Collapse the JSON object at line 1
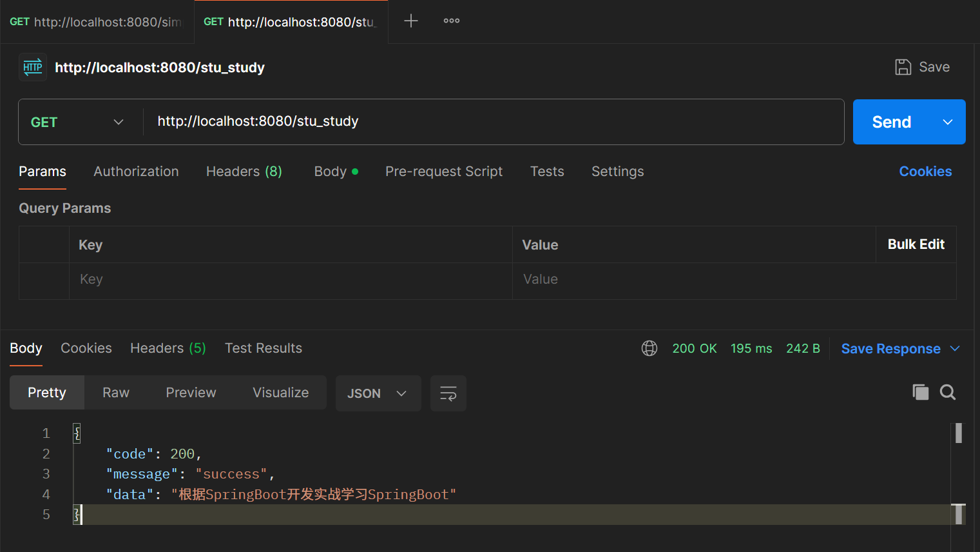This screenshot has height=552, width=980. [x=77, y=433]
